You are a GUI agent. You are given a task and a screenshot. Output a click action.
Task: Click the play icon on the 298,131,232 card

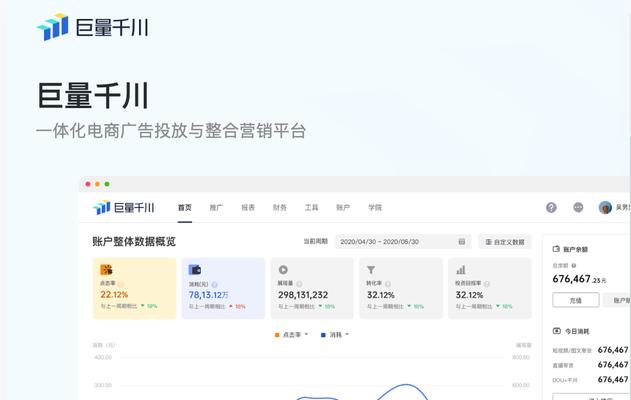coord(283,270)
